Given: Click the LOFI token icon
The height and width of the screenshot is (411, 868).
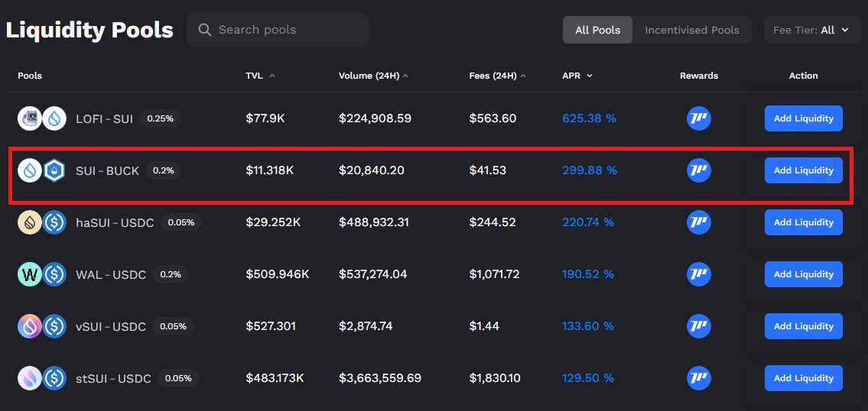Looking at the screenshot, I should [30, 118].
